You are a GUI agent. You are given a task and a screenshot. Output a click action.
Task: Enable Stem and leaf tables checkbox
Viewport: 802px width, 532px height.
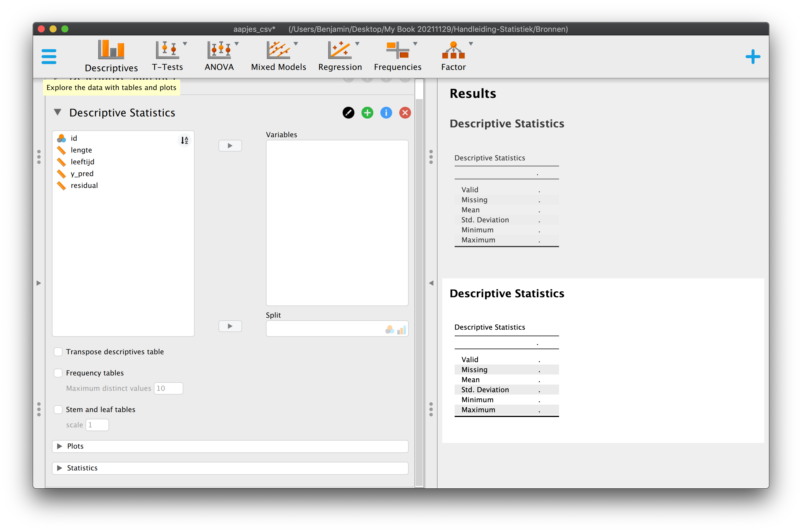pos(58,410)
